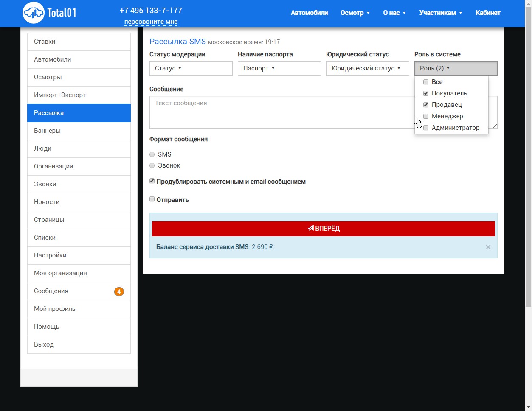
Task: Open the Статус moderation dropdown
Action: coord(191,68)
